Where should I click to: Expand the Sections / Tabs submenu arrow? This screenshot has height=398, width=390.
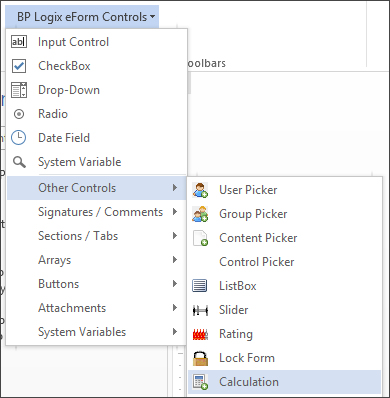coord(175,236)
